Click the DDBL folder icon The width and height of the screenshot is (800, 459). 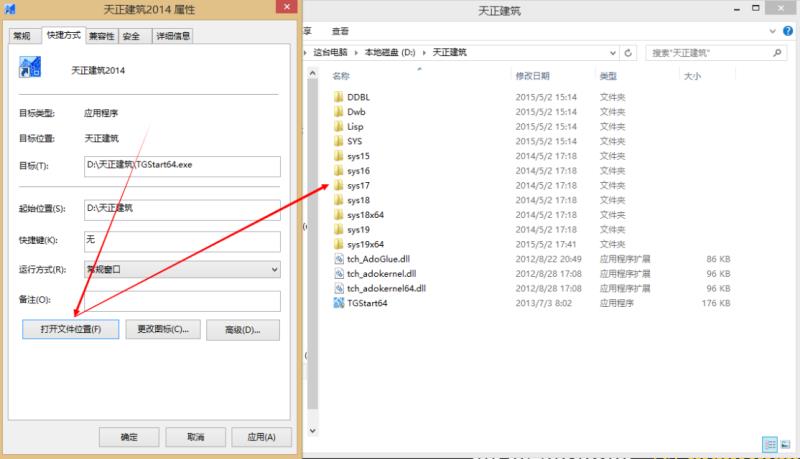click(x=338, y=97)
